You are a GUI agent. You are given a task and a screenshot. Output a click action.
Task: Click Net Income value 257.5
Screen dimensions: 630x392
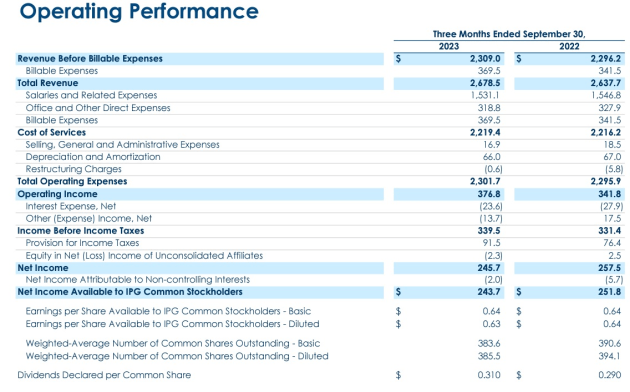pos(610,268)
